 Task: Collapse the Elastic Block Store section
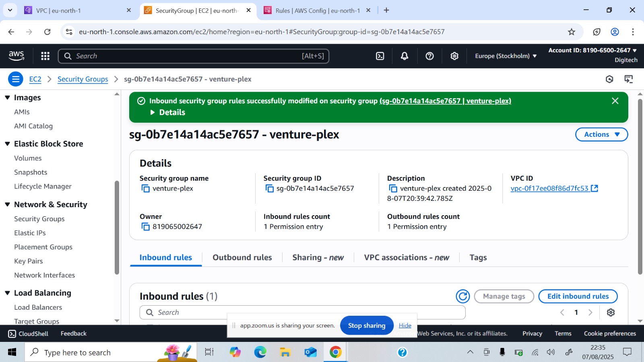pyautogui.click(x=7, y=144)
